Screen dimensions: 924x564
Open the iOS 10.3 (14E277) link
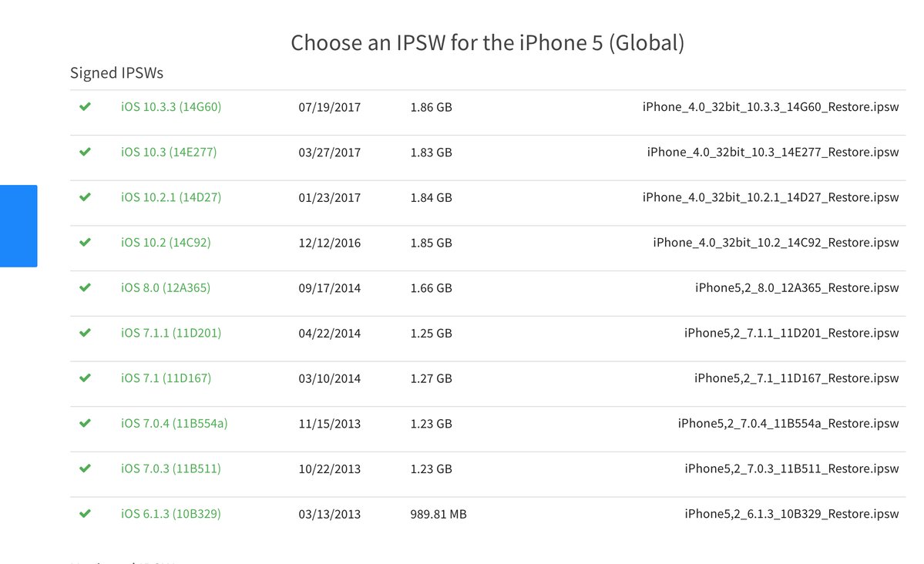click(x=169, y=152)
